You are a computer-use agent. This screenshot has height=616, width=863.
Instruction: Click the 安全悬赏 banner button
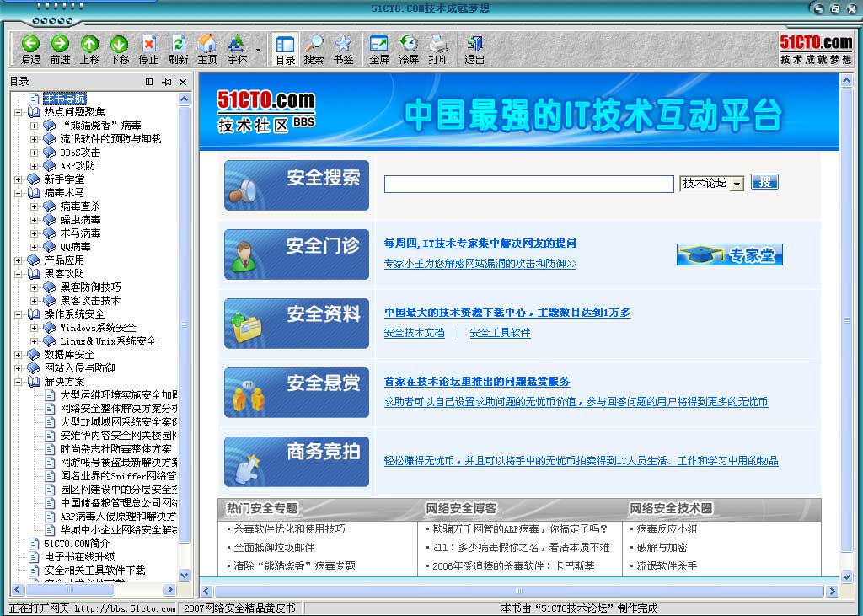tap(297, 393)
